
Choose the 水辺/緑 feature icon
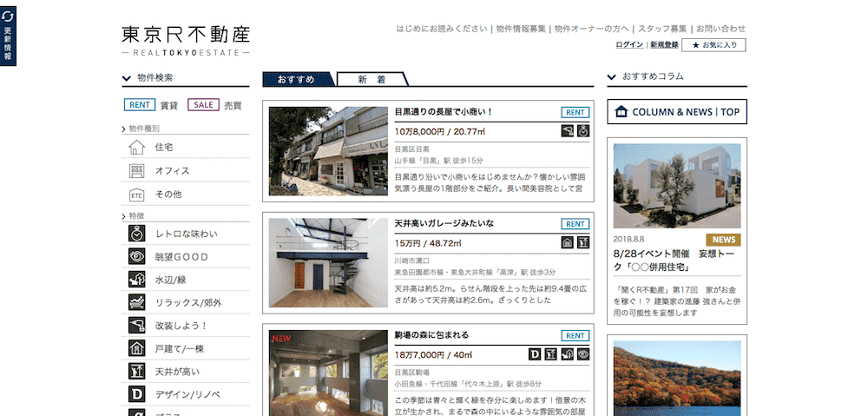[137, 280]
